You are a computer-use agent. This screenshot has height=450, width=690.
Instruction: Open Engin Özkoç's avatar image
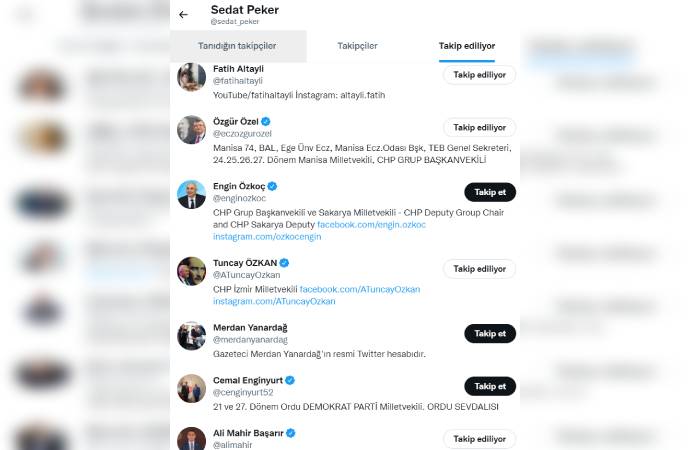192,194
